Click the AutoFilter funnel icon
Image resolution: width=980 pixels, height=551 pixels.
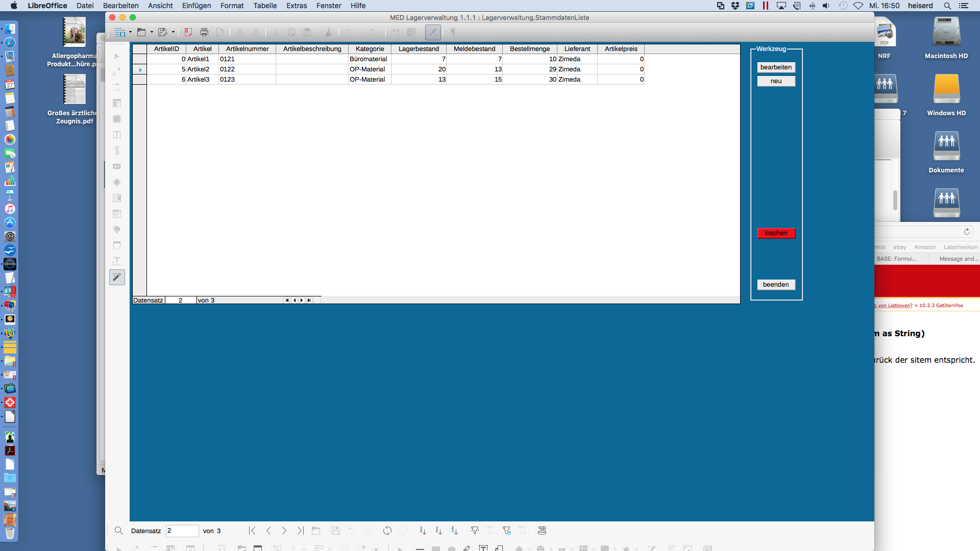point(475,531)
